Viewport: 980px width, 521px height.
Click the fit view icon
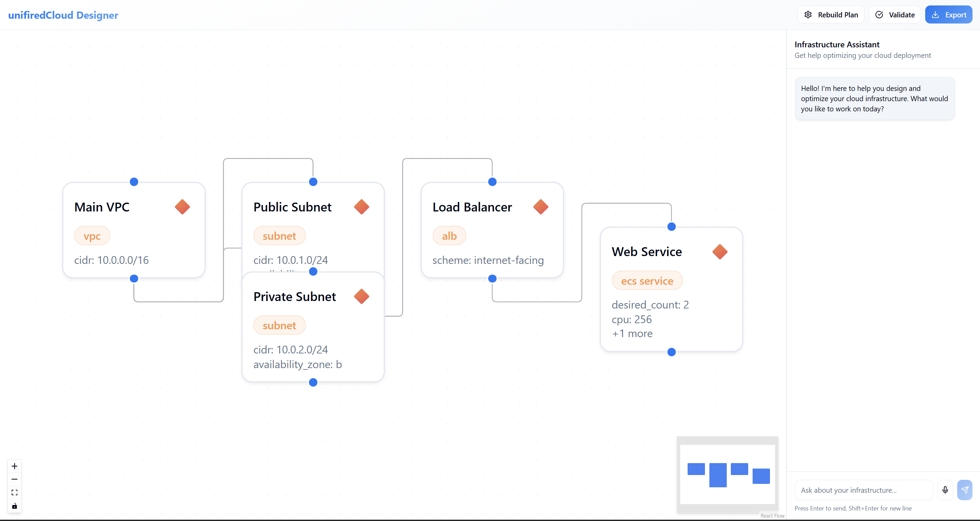coord(14,493)
